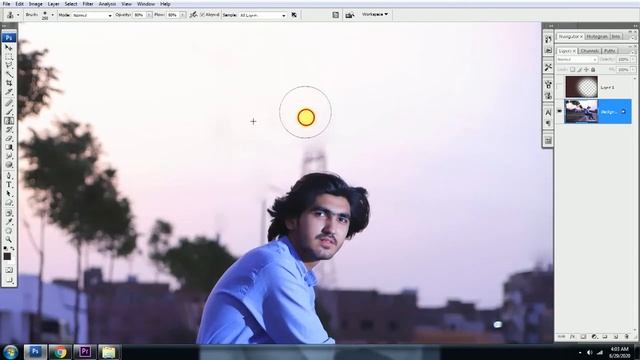Select the Lasso tool
Screen dimensions: 640x360
coord(9,65)
